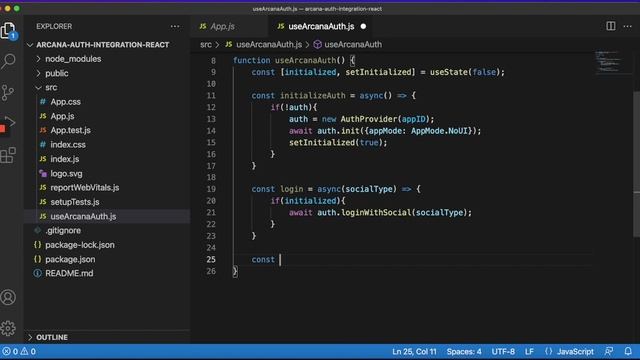
Task: Change indentation via Spaces: 4
Action: coord(464,351)
